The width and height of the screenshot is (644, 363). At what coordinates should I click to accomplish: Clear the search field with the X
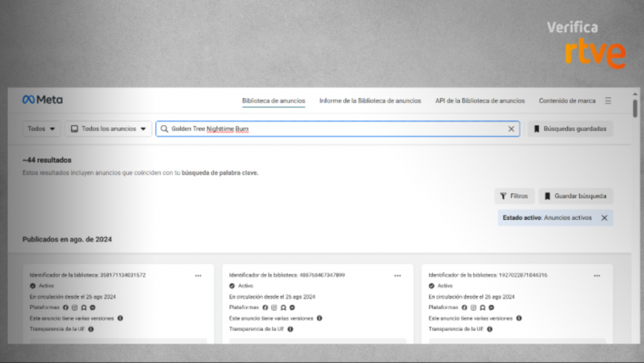coord(511,129)
